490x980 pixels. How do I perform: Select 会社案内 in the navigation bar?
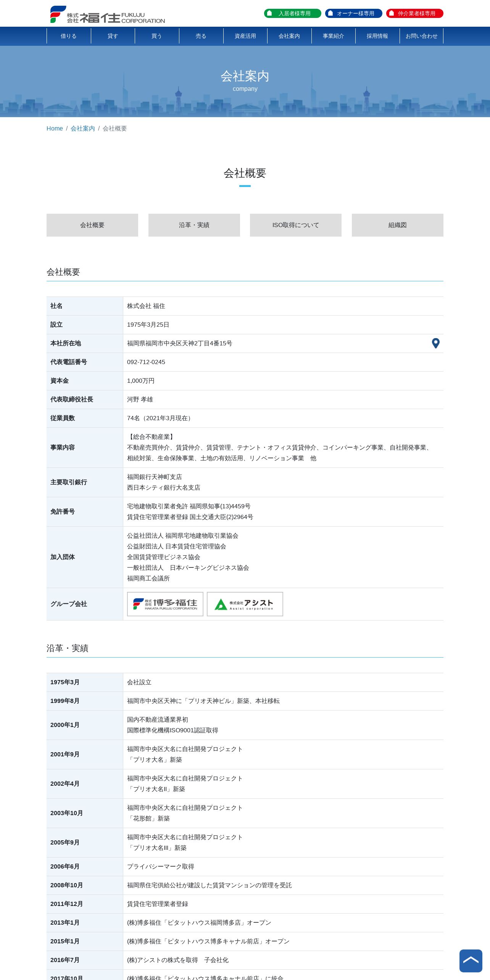(x=289, y=36)
